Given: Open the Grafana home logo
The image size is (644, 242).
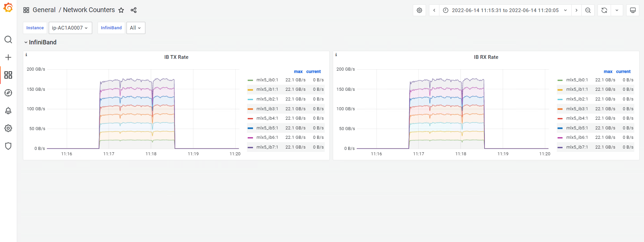Looking at the screenshot, I should click(x=8, y=7).
